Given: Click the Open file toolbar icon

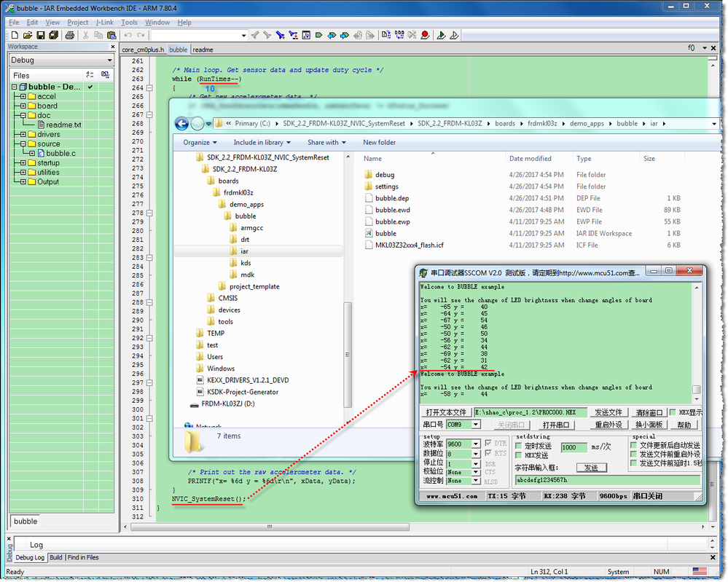Looking at the screenshot, I should click(28, 35).
